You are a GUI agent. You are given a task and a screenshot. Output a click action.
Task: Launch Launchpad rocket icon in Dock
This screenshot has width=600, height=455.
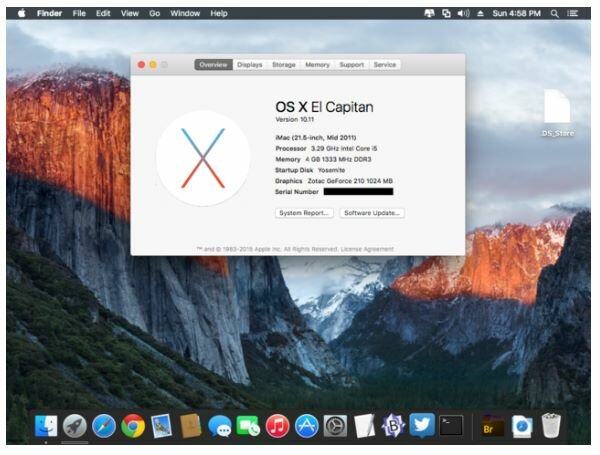click(x=75, y=426)
